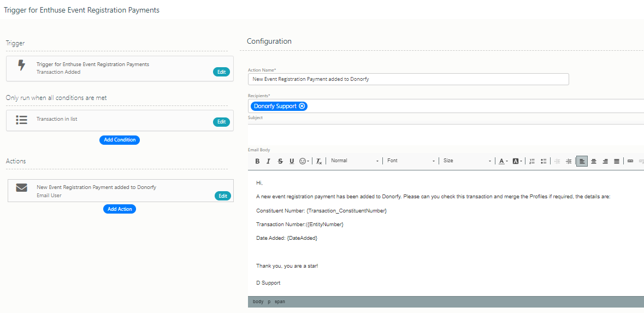Open the Size dropdown
Screen dimensions: 644x313
[x=467, y=161]
